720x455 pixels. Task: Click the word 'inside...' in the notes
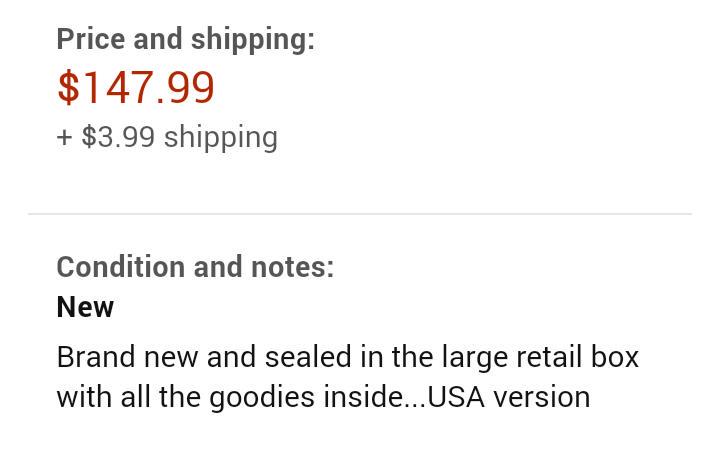[375, 397]
